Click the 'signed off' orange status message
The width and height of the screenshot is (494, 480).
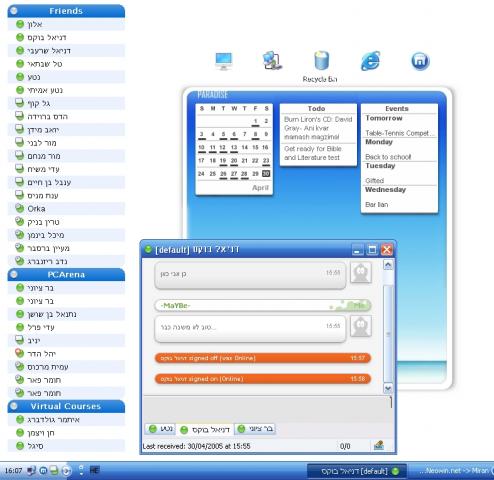[263, 358]
